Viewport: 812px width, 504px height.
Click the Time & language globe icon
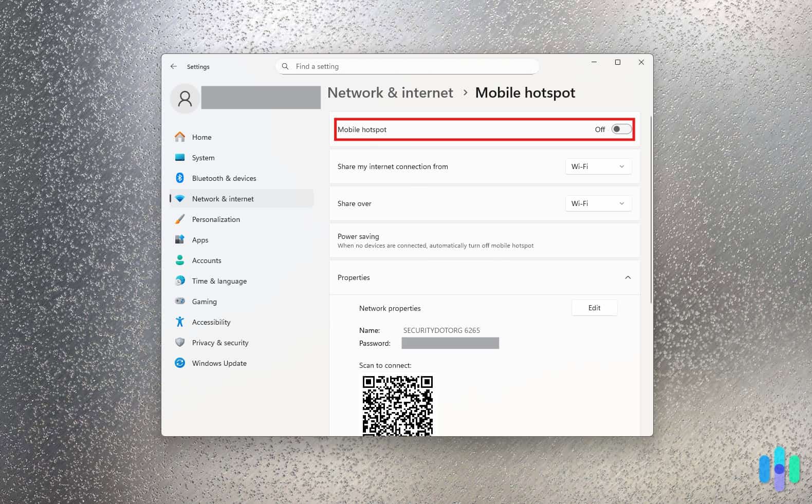(180, 281)
